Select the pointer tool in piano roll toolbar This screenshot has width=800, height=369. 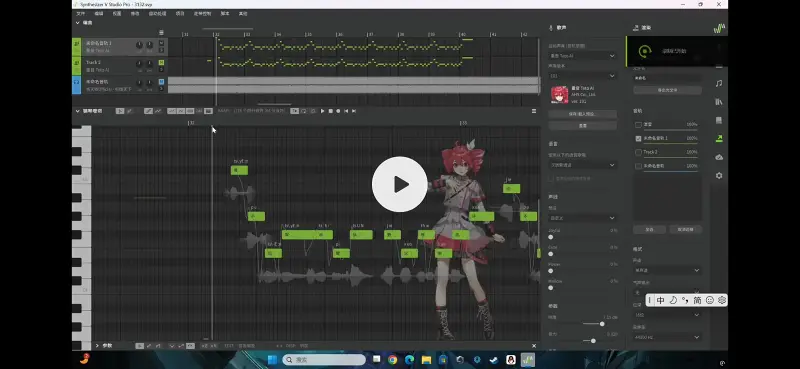pos(119,111)
